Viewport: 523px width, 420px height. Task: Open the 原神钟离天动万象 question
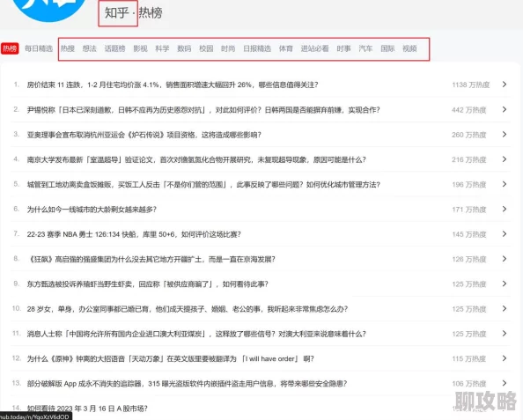point(171,359)
